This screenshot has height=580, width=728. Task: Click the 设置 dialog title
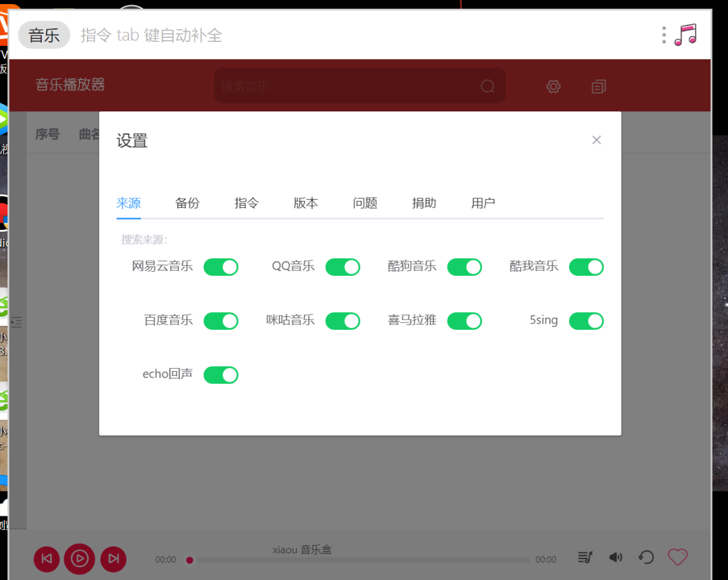pyautogui.click(x=132, y=141)
